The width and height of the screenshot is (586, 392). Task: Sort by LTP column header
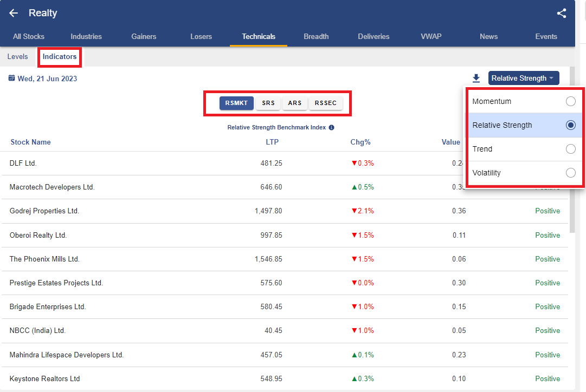pos(272,142)
